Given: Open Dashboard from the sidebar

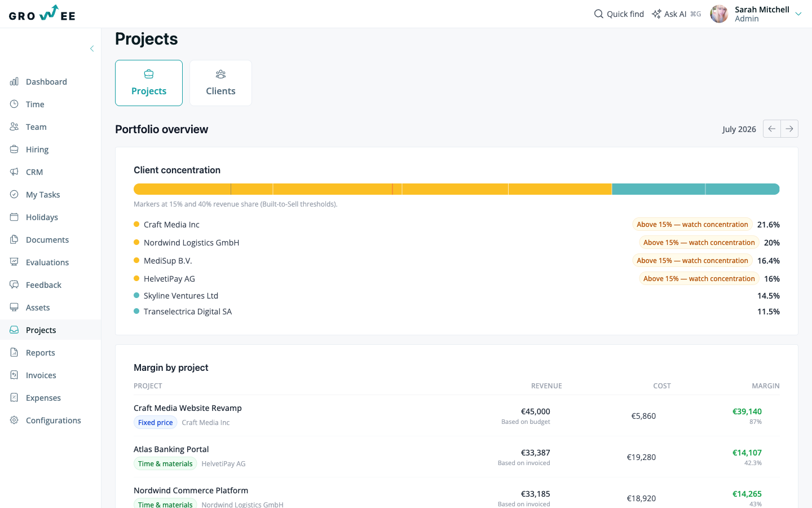Looking at the screenshot, I should 51,82.
